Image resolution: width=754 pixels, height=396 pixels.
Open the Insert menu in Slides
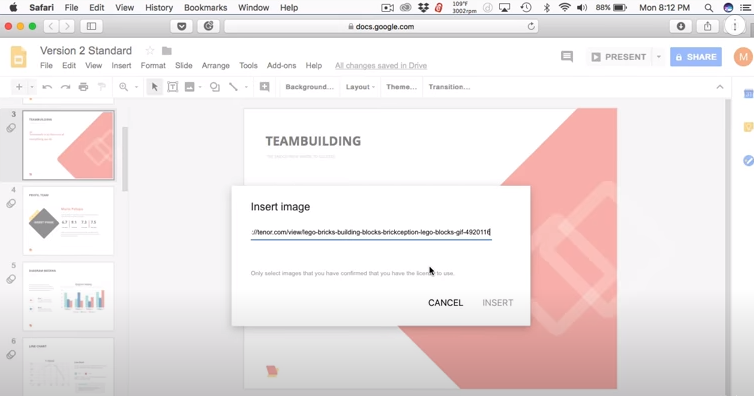pos(121,65)
